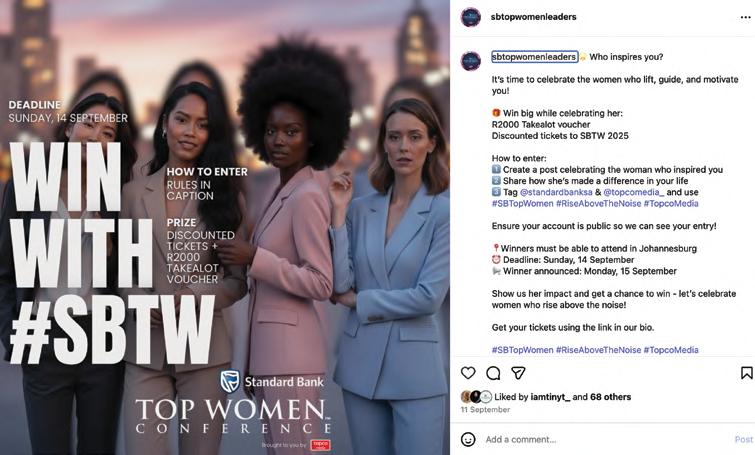
Task: Open comments via speech bubble icon
Action: [493, 373]
